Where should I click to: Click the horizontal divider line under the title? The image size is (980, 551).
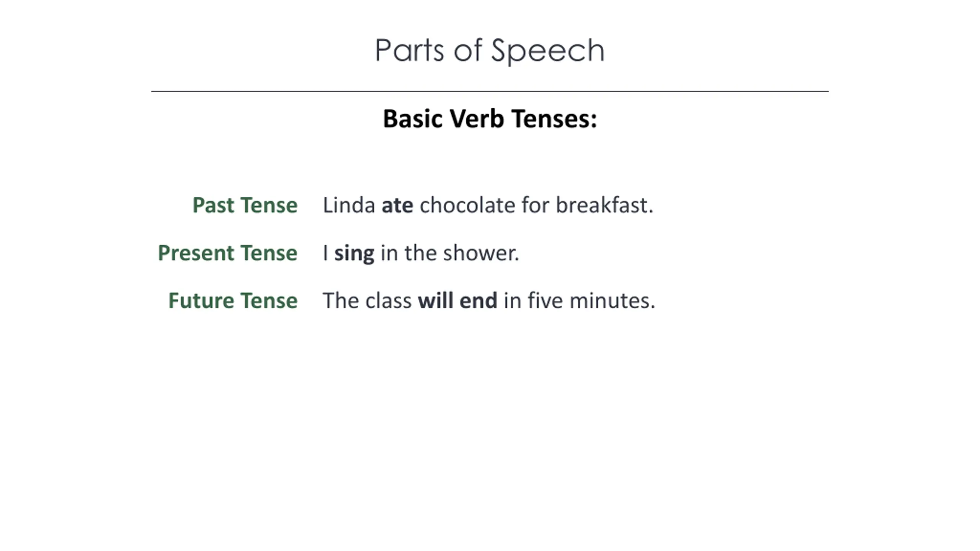click(490, 91)
